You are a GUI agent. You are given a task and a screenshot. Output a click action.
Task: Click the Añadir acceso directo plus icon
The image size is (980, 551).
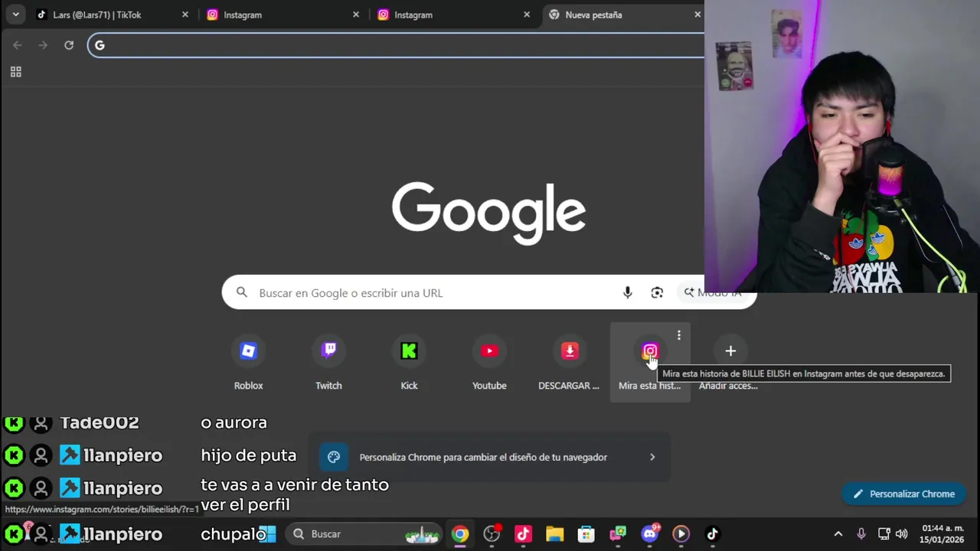730,350
